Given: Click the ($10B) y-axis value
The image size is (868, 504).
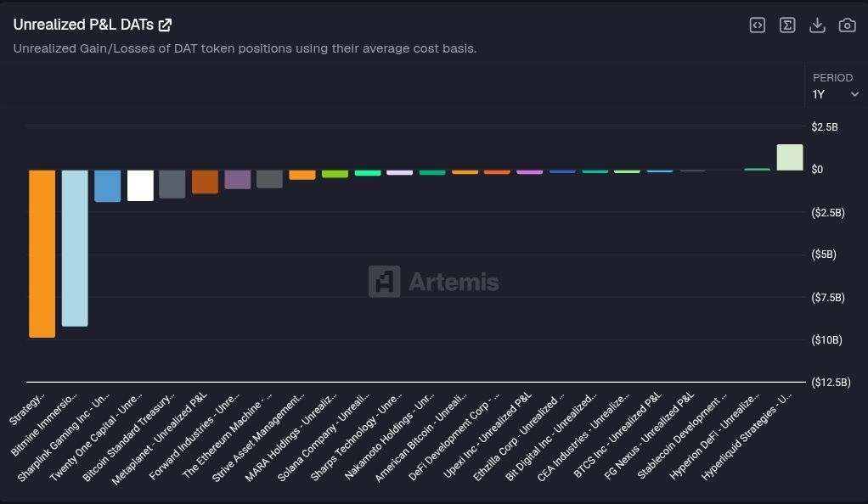Looking at the screenshot, I should pos(826,339).
